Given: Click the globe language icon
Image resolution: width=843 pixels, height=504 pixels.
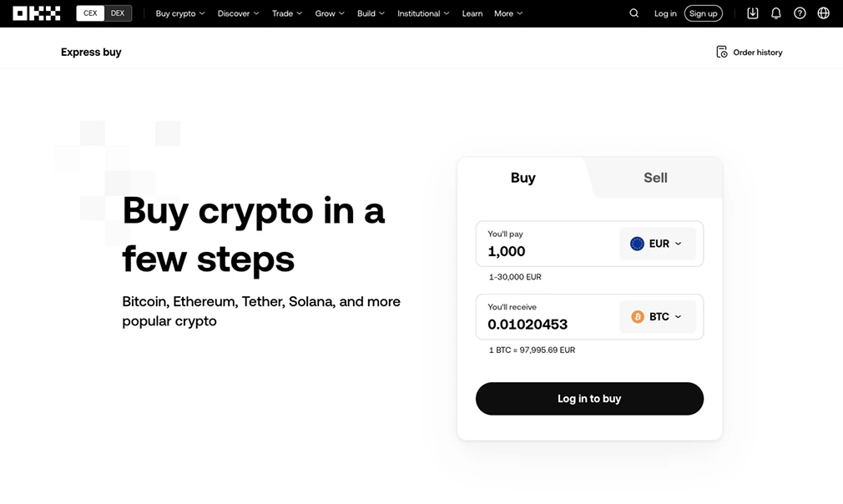Looking at the screenshot, I should 824,13.
